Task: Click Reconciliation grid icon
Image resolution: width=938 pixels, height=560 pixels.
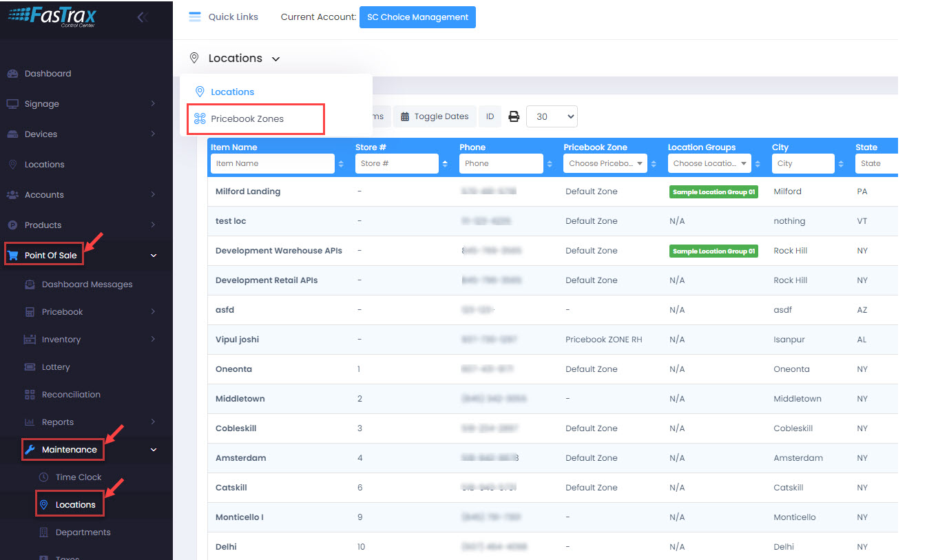Action: [x=30, y=395]
